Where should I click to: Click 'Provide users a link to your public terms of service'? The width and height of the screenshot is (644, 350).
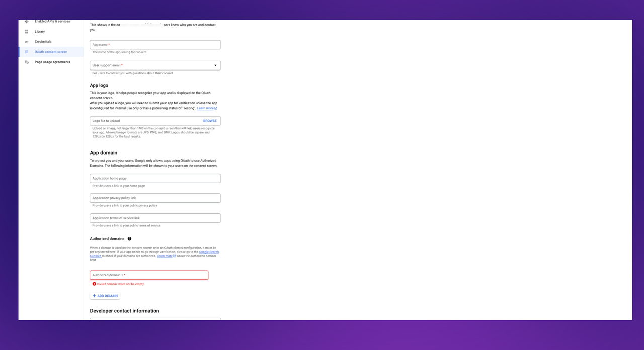pyautogui.click(x=126, y=226)
